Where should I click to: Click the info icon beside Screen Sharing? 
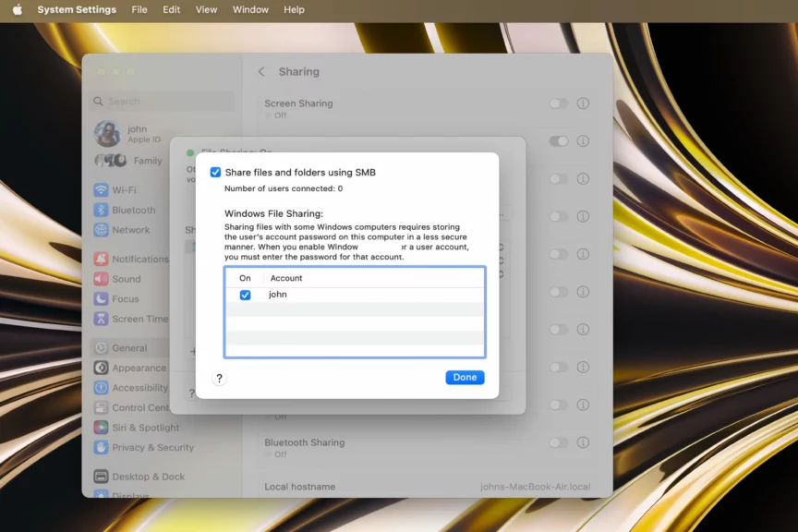[x=583, y=103]
